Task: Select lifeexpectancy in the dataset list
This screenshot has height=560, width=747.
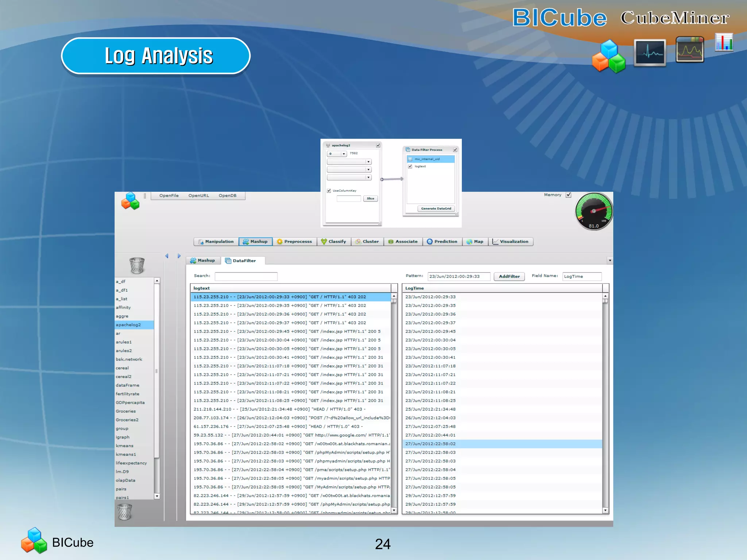Action: pos(134,463)
